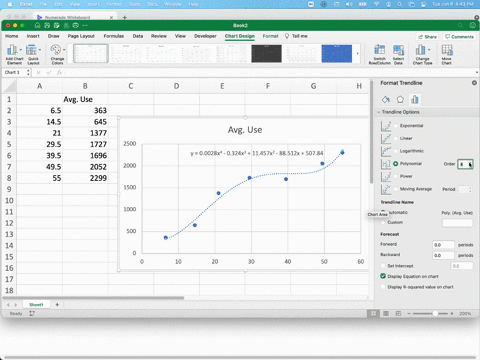Open Change Colors dropdown arrow

click(x=64, y=50)
